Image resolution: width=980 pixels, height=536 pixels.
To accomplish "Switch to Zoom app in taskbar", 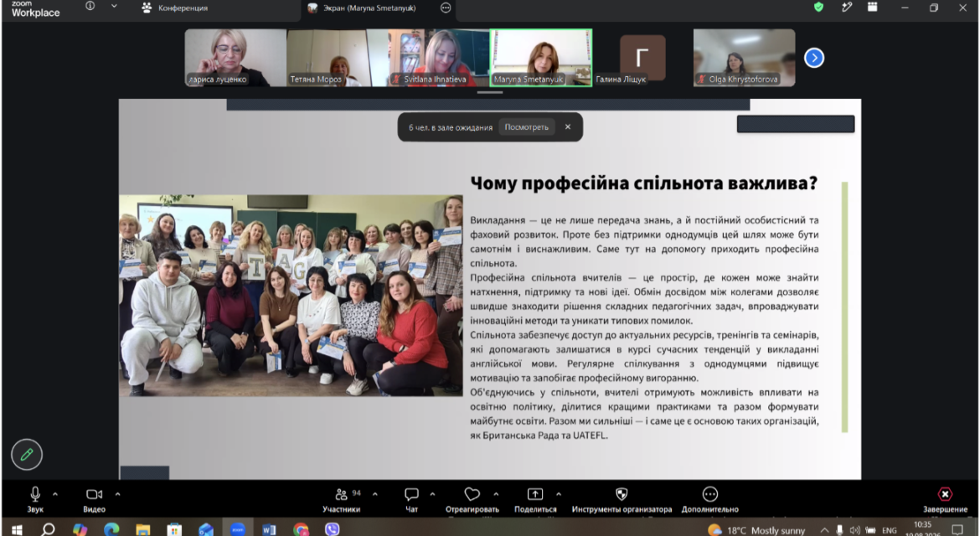I will point(238,530).
